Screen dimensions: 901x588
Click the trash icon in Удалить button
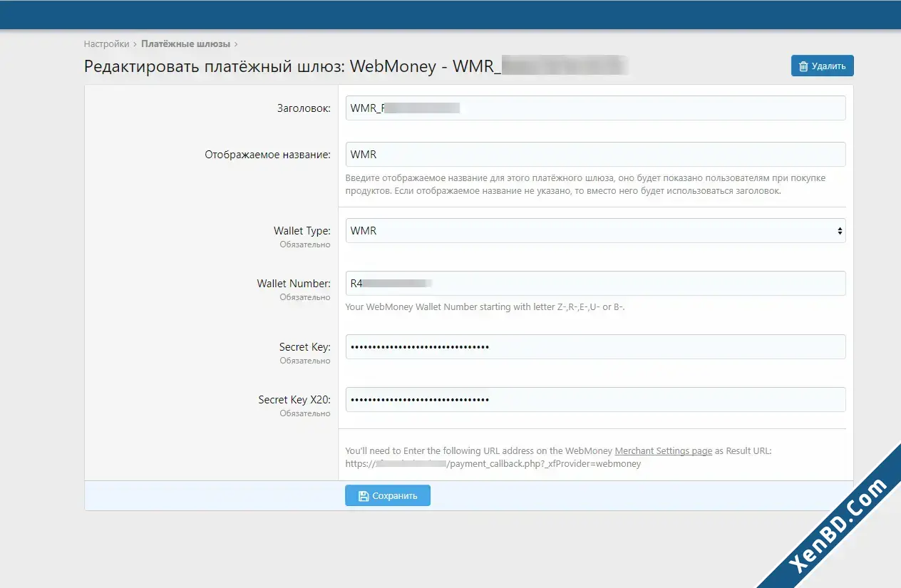803,66
